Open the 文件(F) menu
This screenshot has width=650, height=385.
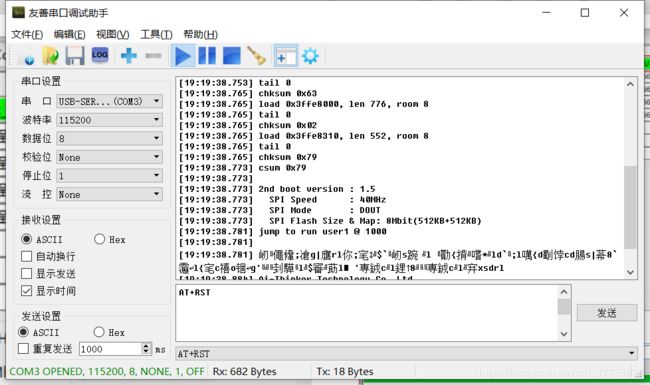coord(27,34)
